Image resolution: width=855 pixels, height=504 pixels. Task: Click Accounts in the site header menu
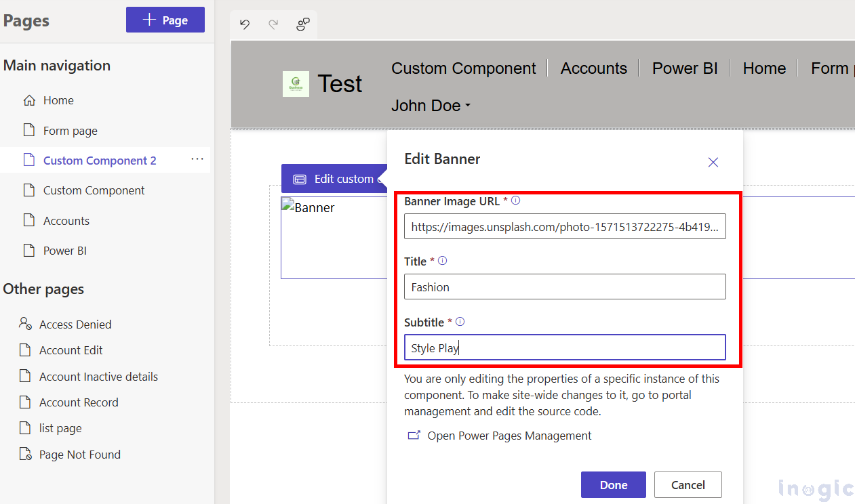click(593, 68)
